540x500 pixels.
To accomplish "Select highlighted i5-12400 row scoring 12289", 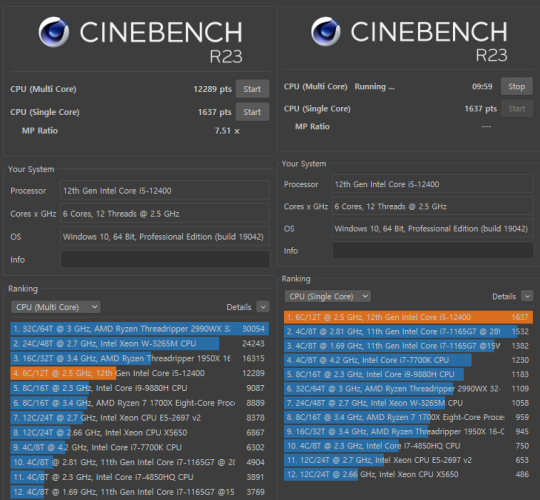I will pos(139,373).
